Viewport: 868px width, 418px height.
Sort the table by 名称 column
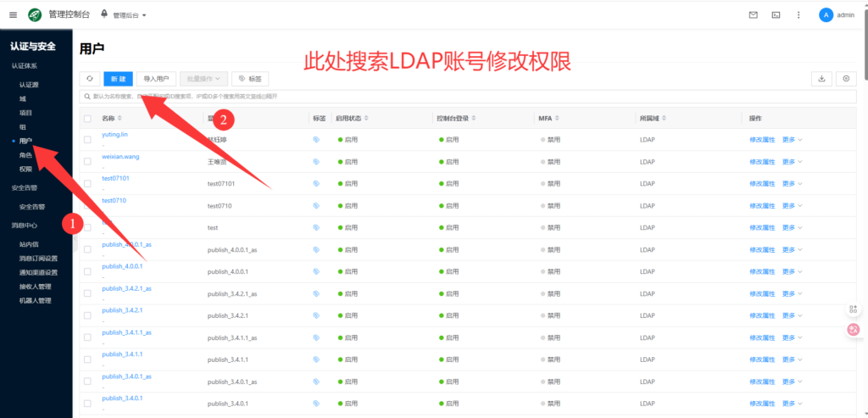(120, 118)
